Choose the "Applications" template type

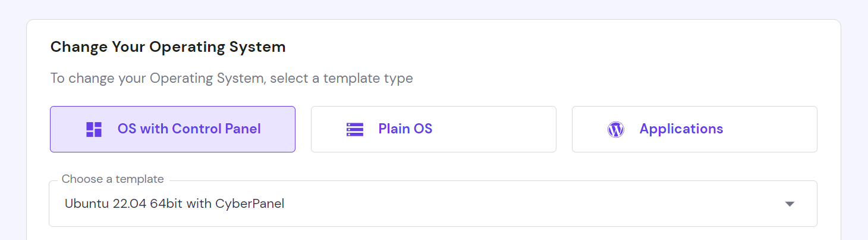pos(694,129)
